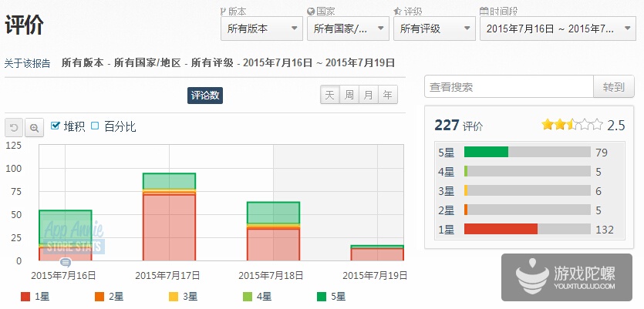Screen dimensions: 644x309
Task: Open the 所有国家 country dropdown
Action: coord(347,29)
